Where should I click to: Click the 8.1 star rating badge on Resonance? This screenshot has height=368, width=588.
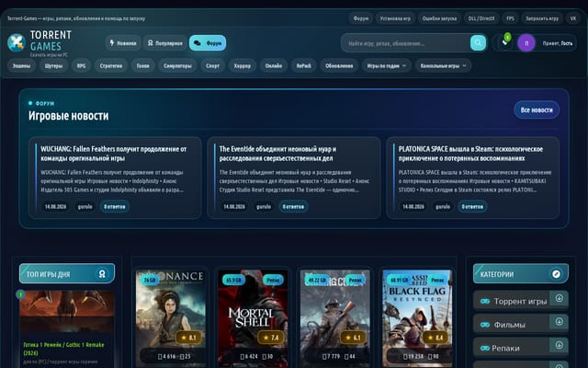pyautogui.click(x=188, y=338)
